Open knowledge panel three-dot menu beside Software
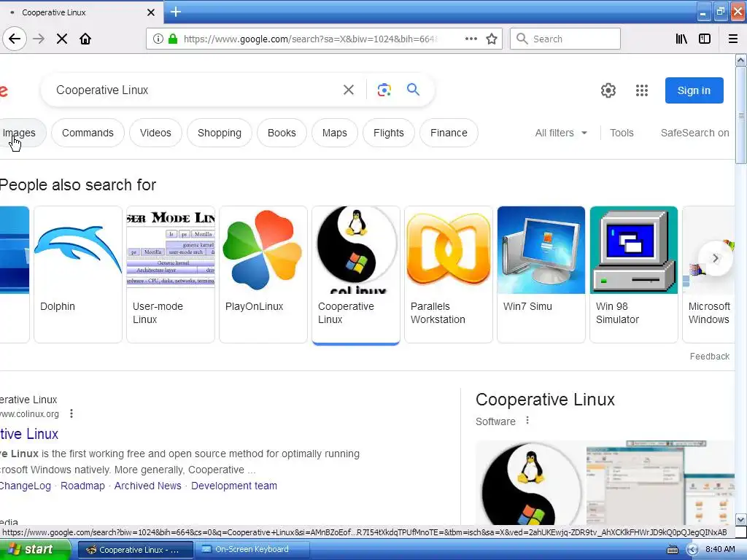Image resolution: width=747 pixels, height=560 pixels. 527,421
